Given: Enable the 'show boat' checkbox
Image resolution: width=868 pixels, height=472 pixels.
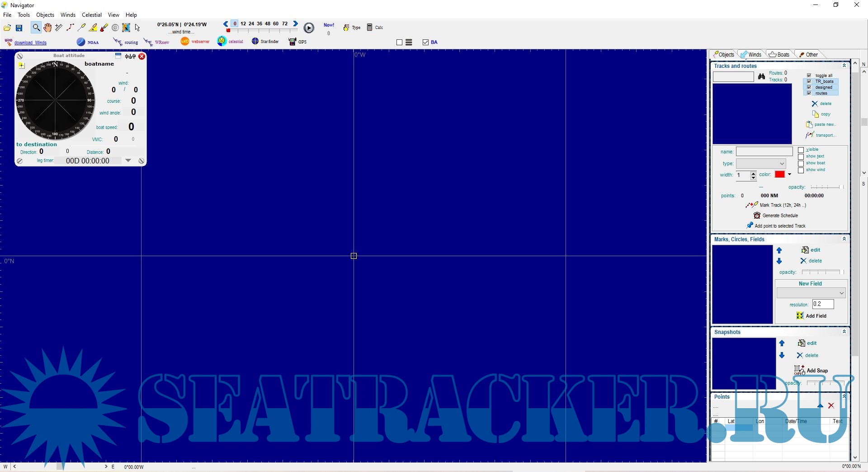Looking at the screenshot, I should 801,163.
